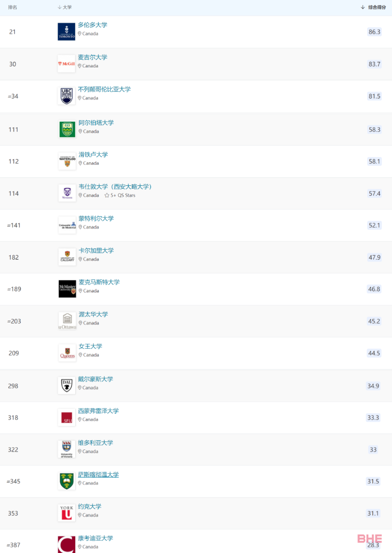Select the Waterloo university logo
The width and height of the screenshot is (392, 553).
coord(67,161)
